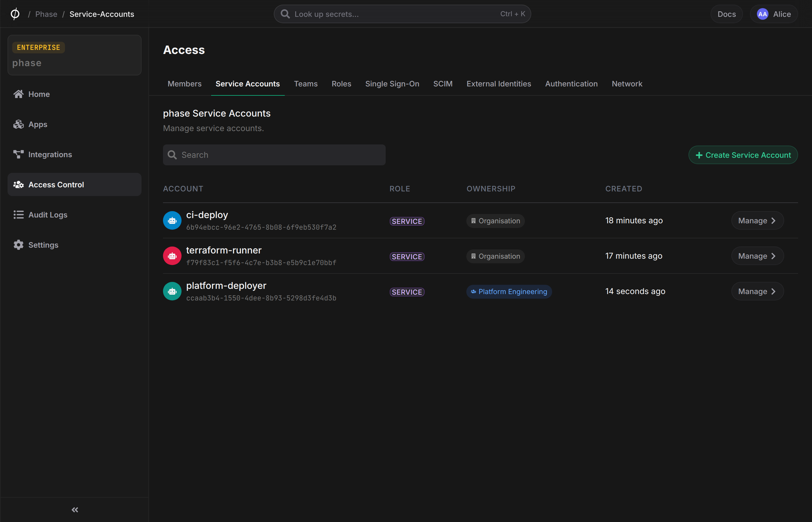Click the ROLE column header
812x522 pixels.
coord(400,189)
